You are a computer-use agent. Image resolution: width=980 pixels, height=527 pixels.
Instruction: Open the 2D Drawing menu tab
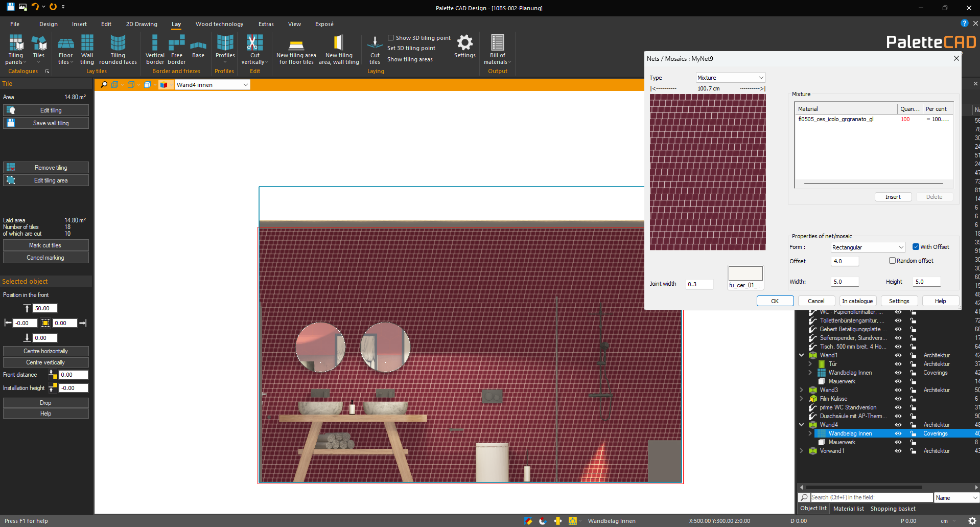(142, 24)
